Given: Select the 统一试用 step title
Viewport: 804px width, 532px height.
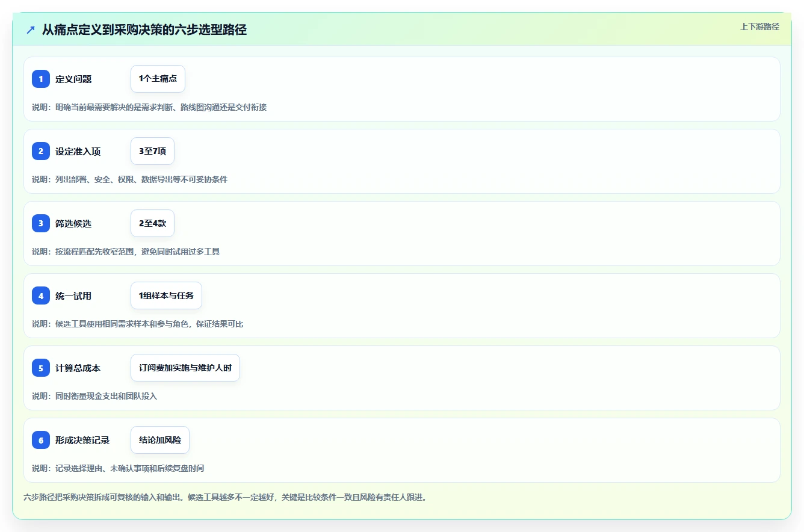Looking at the screenshot, I should [x=73, y=295].
